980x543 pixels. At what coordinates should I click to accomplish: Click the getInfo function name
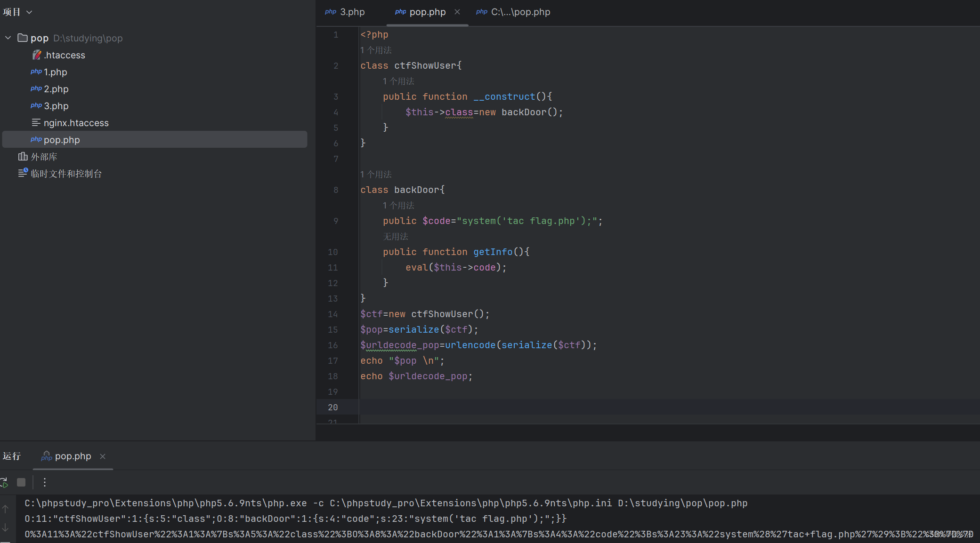click(493, 252)
